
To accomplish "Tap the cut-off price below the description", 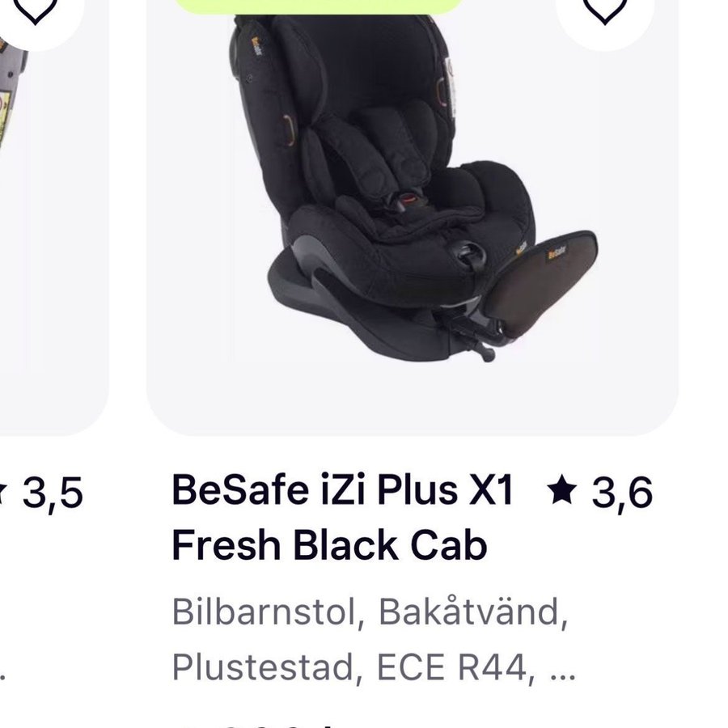I will 260,724.
